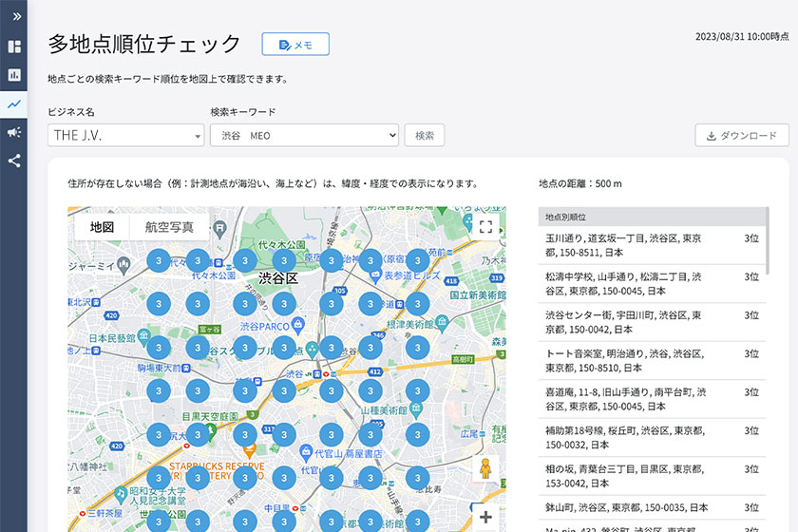Click the 2023/08/31 10:00時点 timestamp
Image resolution: width=798 pixels, height=532 pixels.
[x=742, y=37]
